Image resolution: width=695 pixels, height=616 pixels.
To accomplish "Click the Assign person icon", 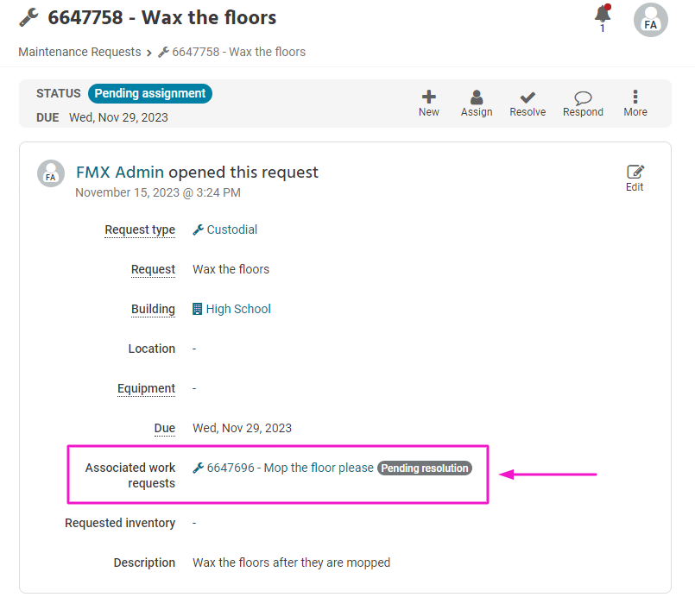I will point(477,104).
